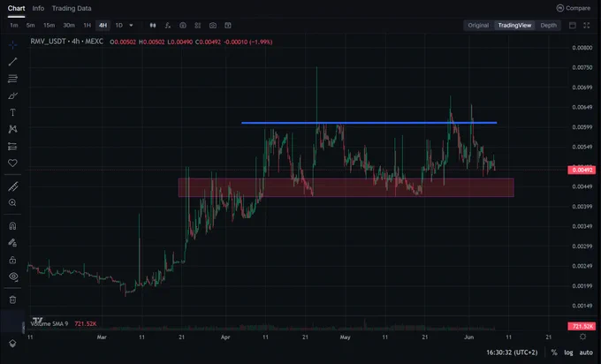Screen dimensions: 601x364
Task: Select the ruler measure tool
Action: [x=12, y=186]
